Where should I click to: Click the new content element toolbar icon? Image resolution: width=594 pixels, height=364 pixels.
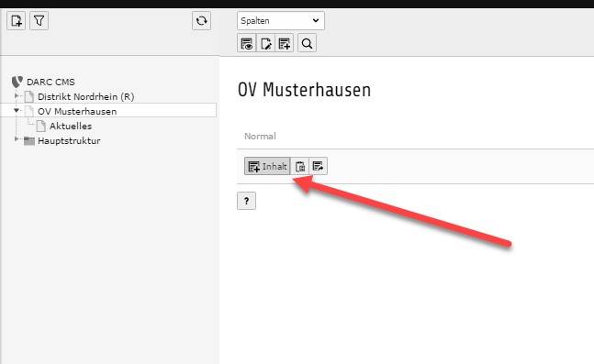pos(284,43)
